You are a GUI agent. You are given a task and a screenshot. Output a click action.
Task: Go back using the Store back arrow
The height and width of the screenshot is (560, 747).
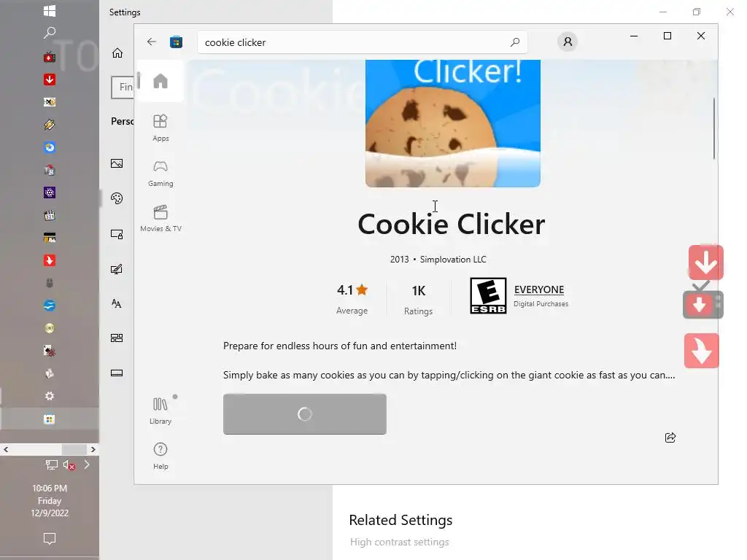tap(152, 42)
